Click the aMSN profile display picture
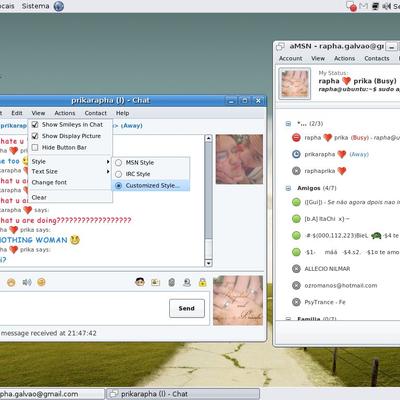Image resolution: width=400 pixels, height=400 pixels. pyautogui.click(x=295, y=83)
